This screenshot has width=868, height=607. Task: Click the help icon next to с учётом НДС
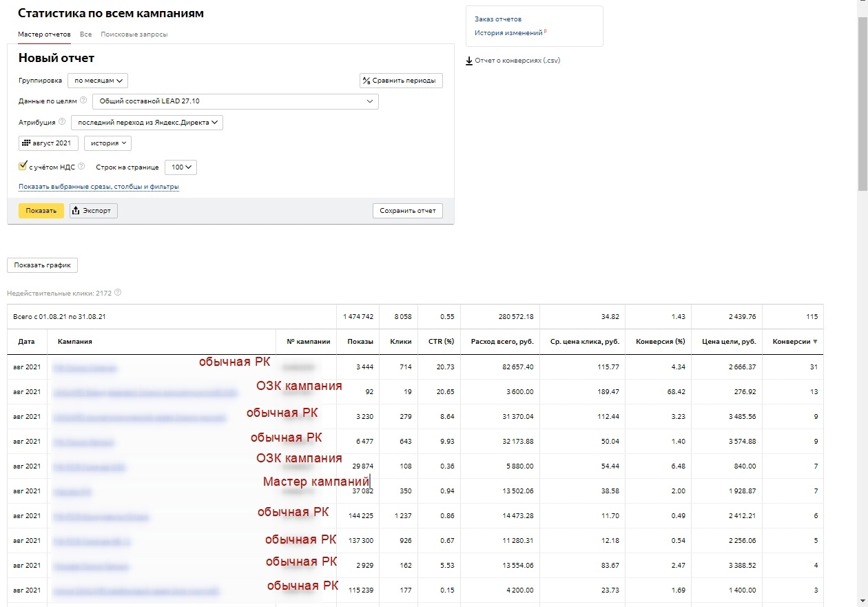tap(81, 166)
